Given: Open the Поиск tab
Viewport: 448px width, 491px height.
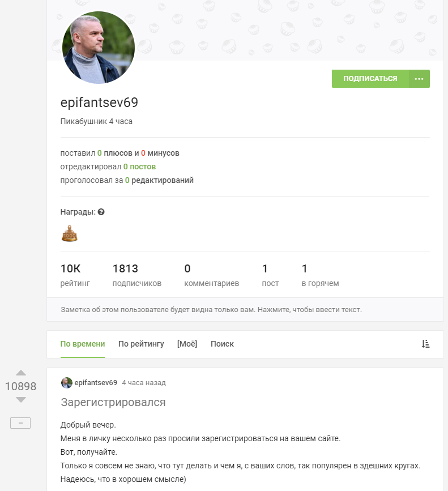Looking at the screenshot, I should (222, 344).
